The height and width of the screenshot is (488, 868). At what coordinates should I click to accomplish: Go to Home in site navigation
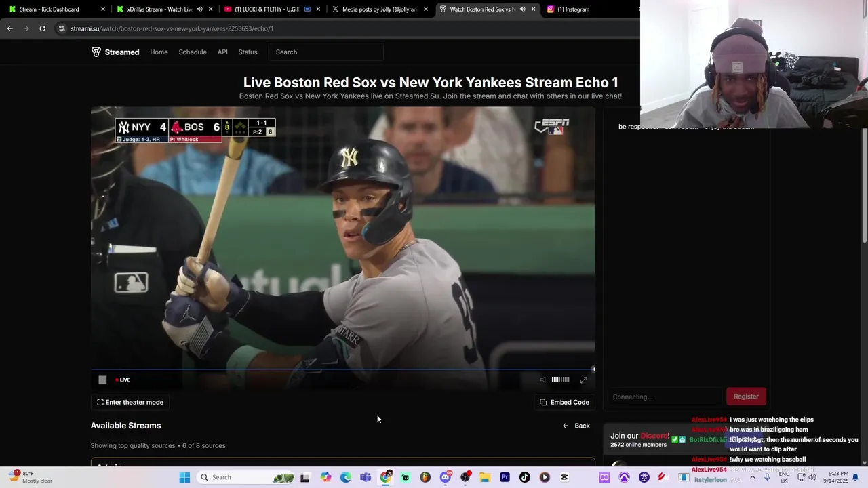(159, 52)
